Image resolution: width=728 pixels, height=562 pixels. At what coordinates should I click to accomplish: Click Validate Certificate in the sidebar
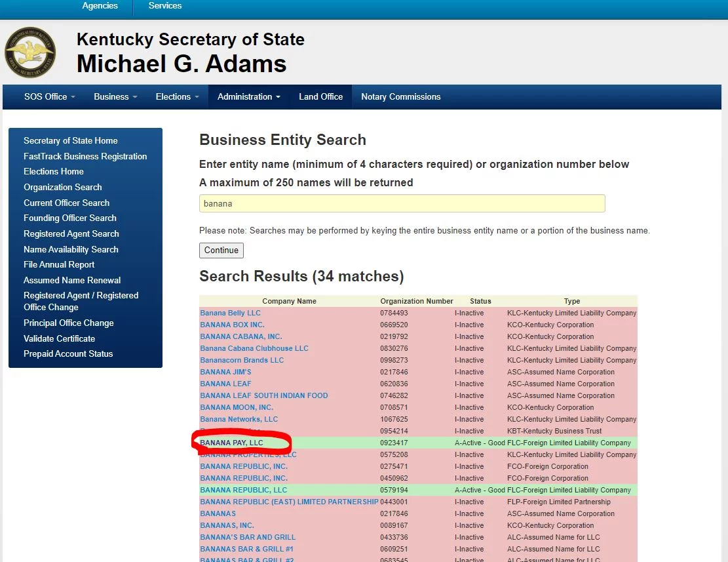point(59,338)
